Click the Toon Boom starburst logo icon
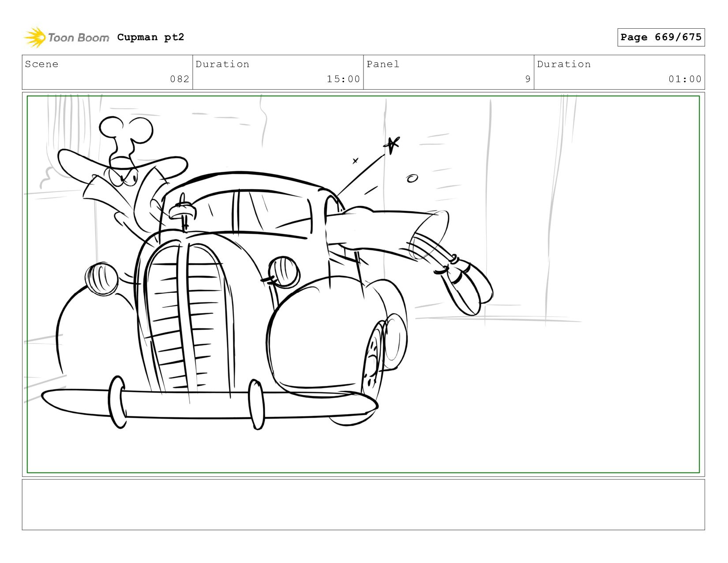 point(35,38)
